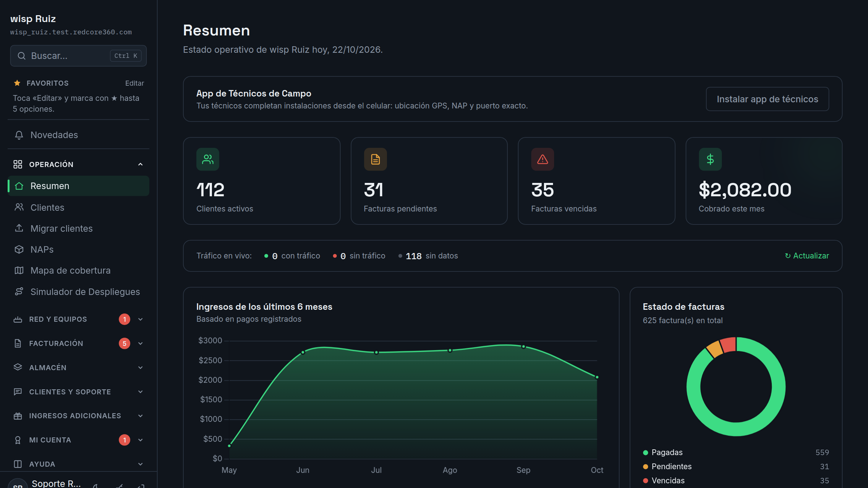868x488 pixels.
Task: Click the Favoritos star icon
Action: coord(17,83)
